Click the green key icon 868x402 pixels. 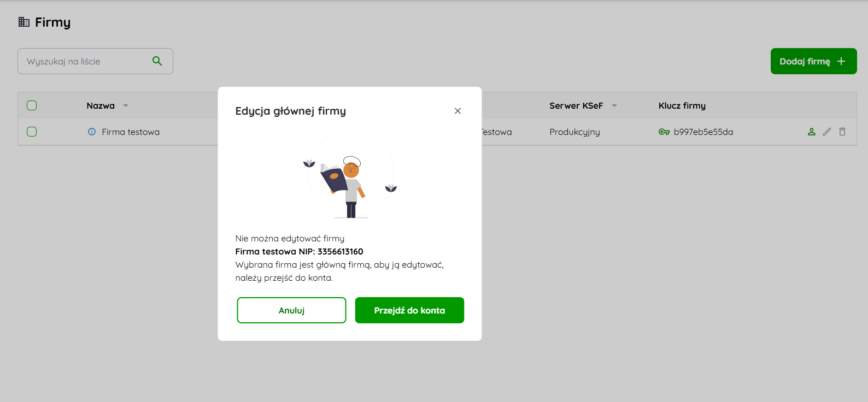[x=664, y=132]
